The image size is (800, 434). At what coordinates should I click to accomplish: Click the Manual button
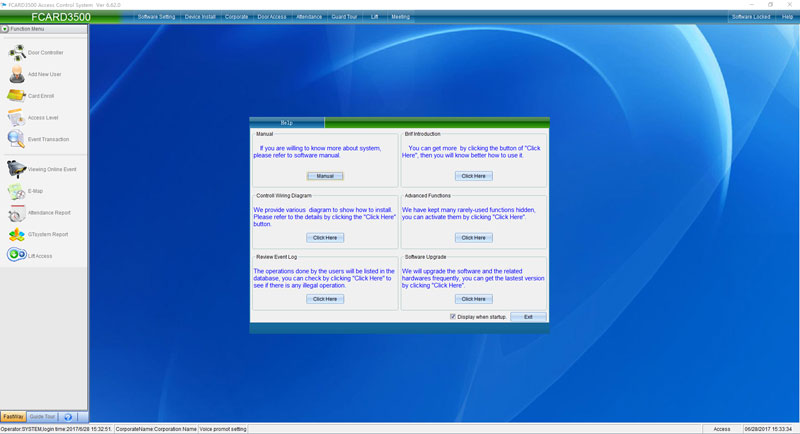pyautogui.click(x=325, y=176)
